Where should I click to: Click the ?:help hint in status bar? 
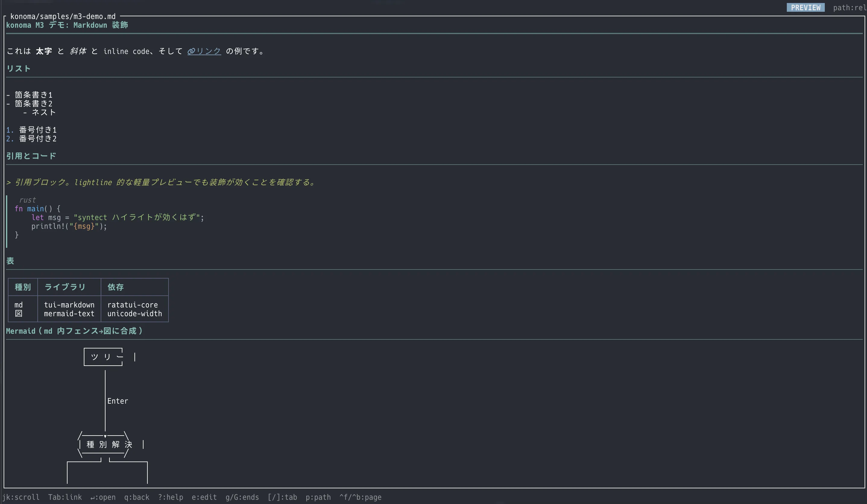170,497
